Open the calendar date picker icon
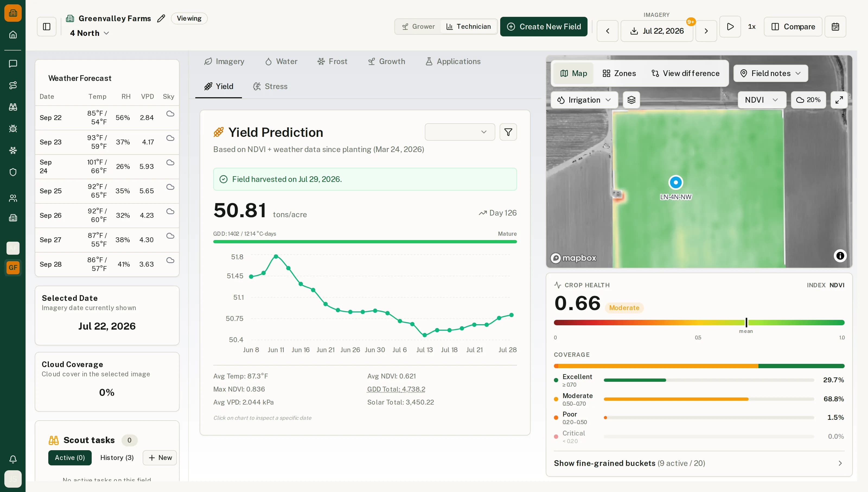Screen dimensions: 868x492 (x=835, y=27)
